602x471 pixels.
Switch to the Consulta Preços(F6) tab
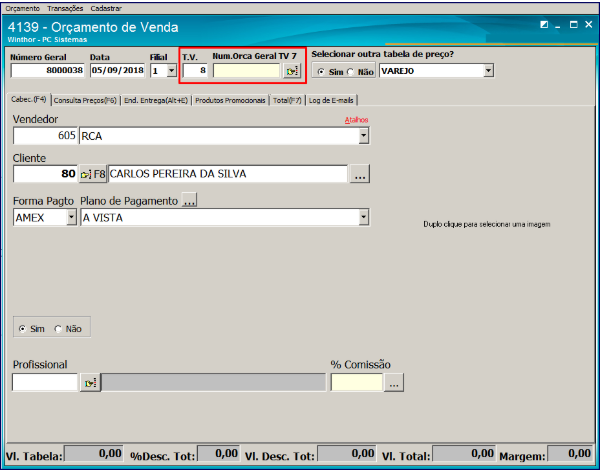(x=85, y=101)
